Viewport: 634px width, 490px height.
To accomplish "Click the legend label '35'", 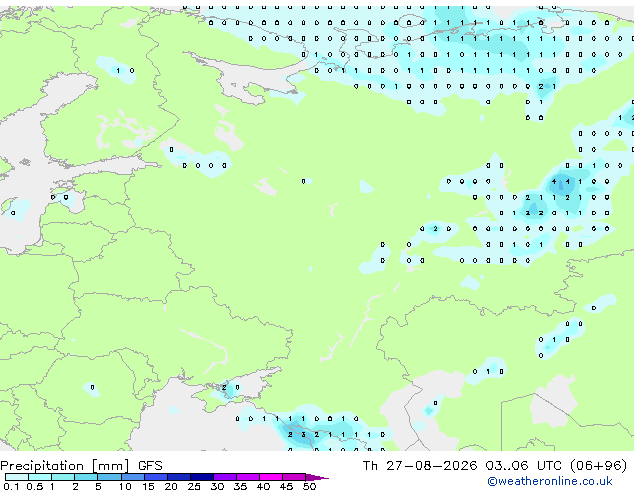I will (240, 486).
